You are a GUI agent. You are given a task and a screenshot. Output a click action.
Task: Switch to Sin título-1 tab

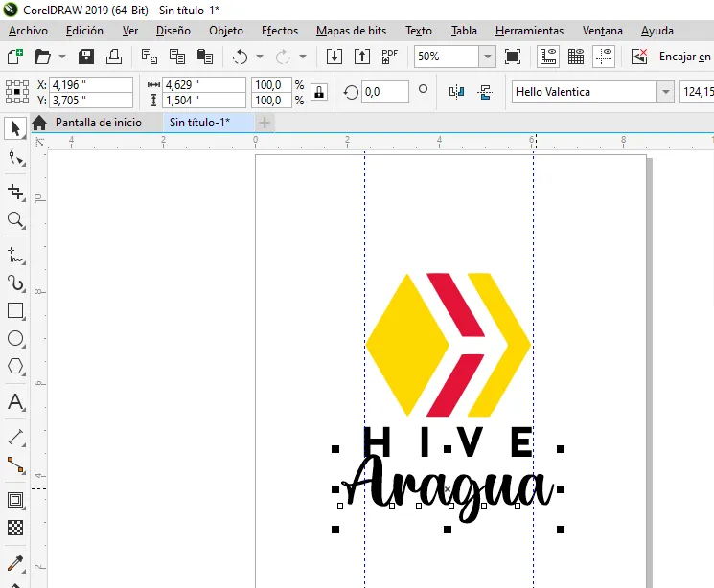(x=208, y=123)
